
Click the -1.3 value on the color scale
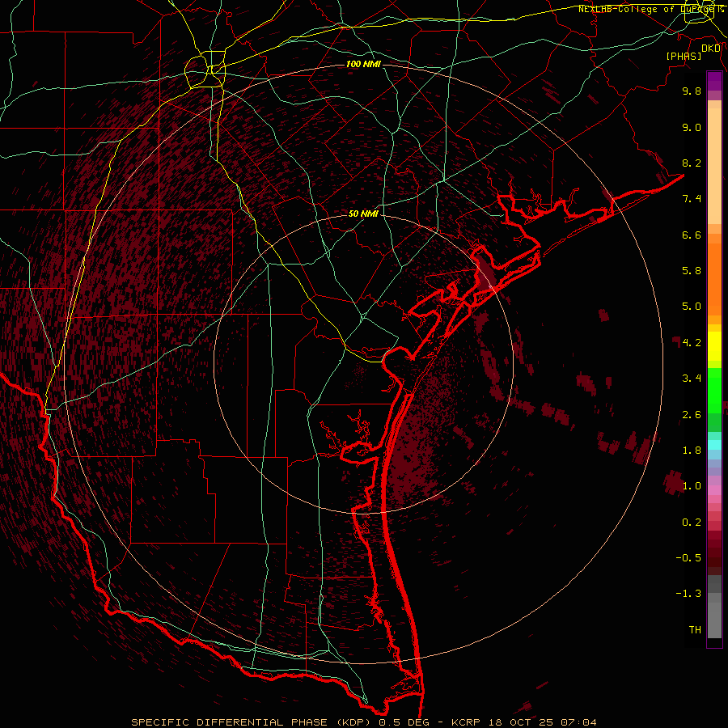[688, 594]
